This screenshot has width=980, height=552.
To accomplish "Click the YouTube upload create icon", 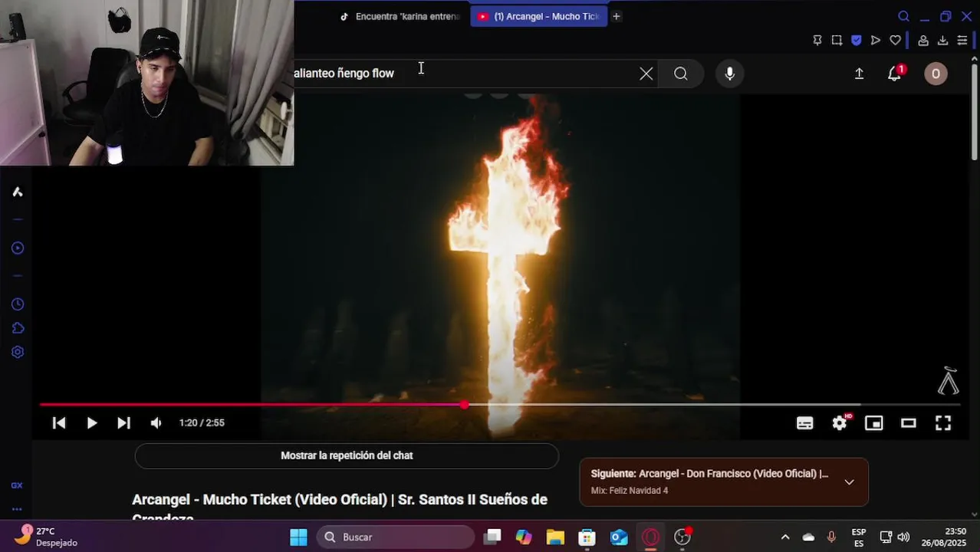I will pyautogui.click(x=859, y=74).
